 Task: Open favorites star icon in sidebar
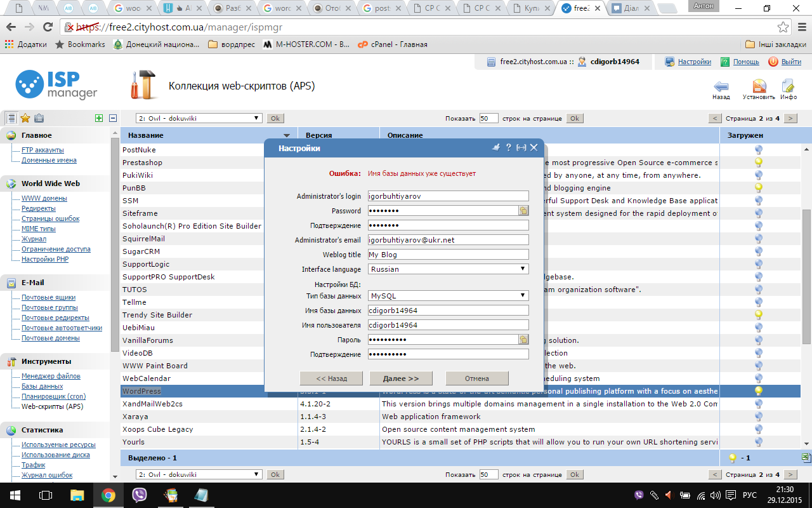coord(25,118)
